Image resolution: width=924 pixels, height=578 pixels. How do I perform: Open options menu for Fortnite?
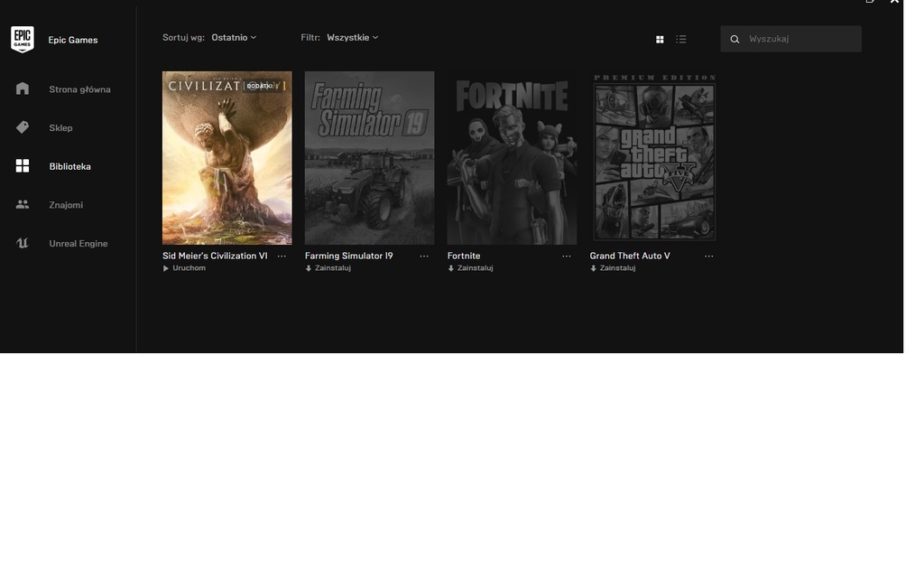tap(567, 256)
